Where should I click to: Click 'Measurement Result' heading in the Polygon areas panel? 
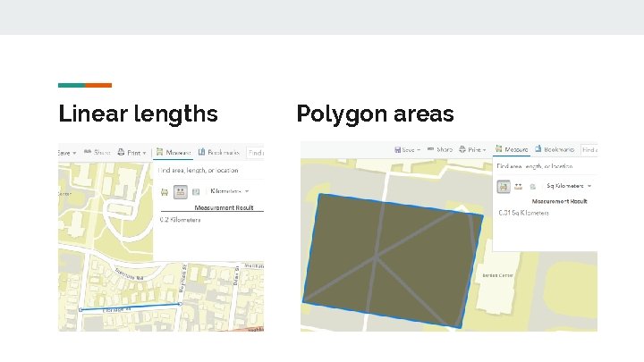click(x=559, y=201)
